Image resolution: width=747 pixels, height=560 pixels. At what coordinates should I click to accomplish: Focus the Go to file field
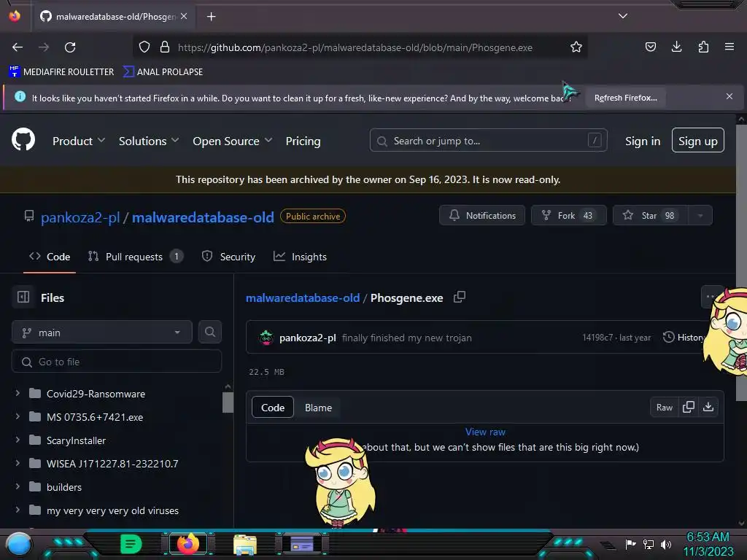(x=117, y=362)
